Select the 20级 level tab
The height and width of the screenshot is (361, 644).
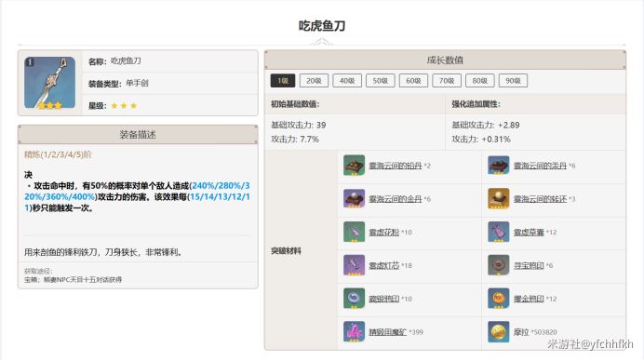tap(314, 81)
